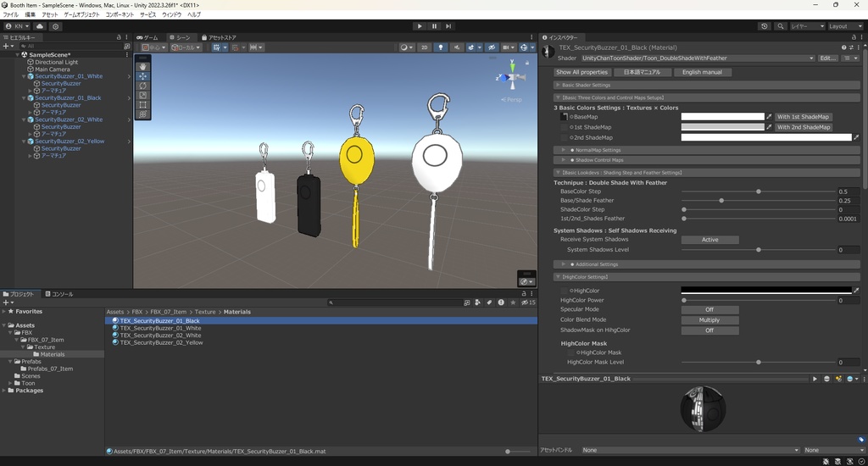Open the English manual
This screenshot has width=868, height=466.
click(702, 72)
